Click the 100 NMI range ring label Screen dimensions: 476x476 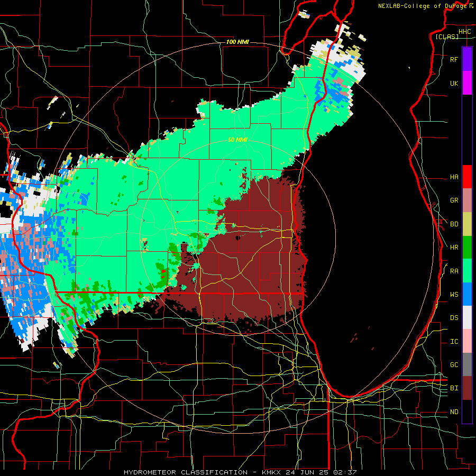click(x=237, y=42)
